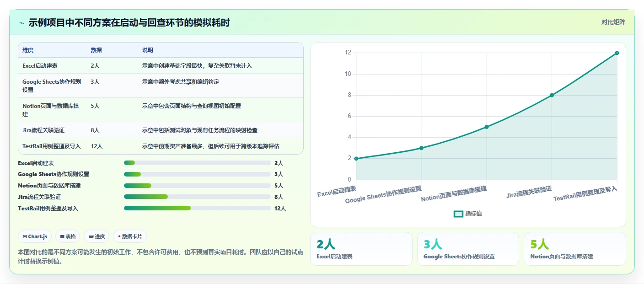The width and height of the screenshot is (644, 284).
Task: Click the chart data point for Excel启动建表
Action: [356, 159]
